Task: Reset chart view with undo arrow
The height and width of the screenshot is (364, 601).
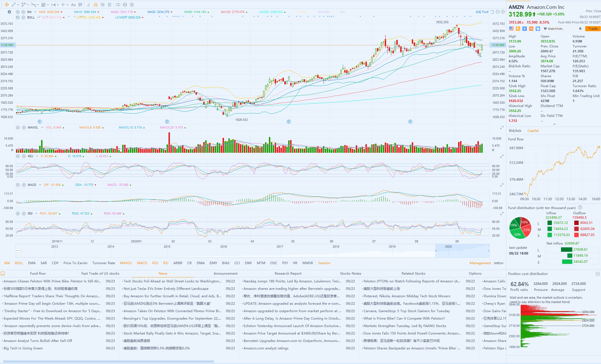Action: (x=492, y=12)
